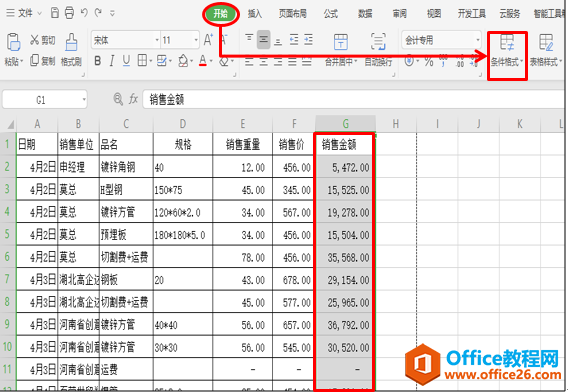Toggle align text left
This screenshot has width=568, height=392.
coord(249,61)
